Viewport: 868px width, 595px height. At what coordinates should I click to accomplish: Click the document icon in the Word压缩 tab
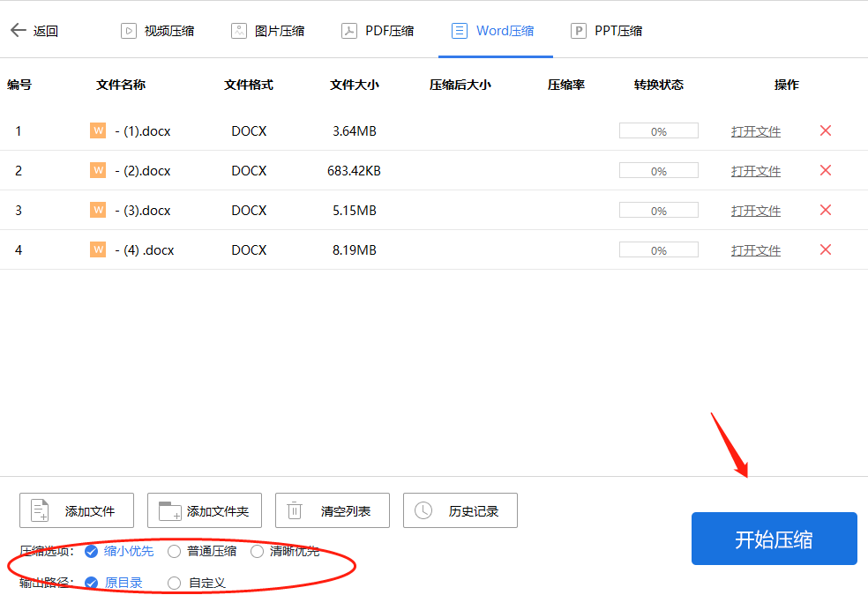coord(459,29)
